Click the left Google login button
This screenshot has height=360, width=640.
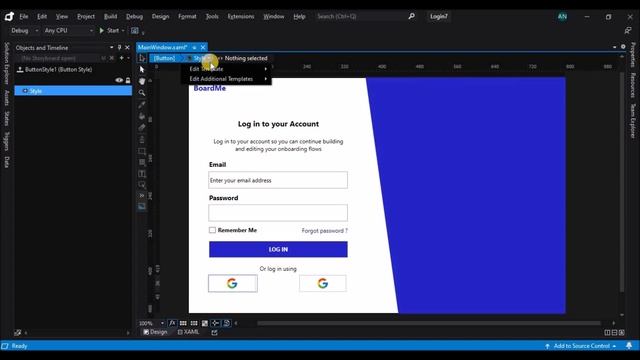(x=233, y=283)
